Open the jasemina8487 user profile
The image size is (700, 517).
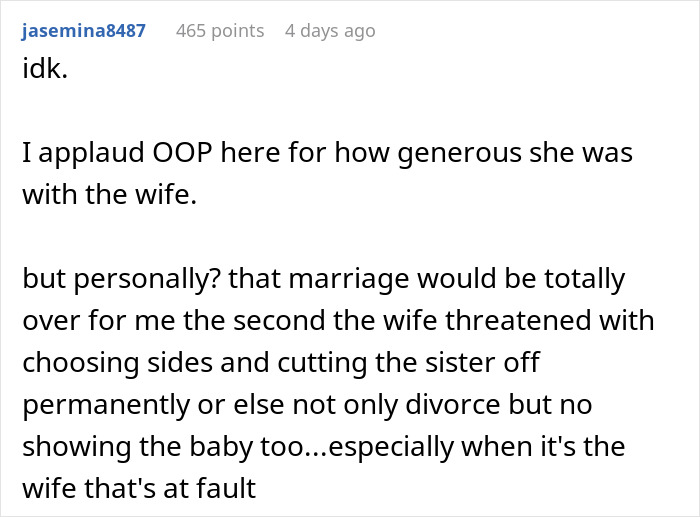click(83, 31)
